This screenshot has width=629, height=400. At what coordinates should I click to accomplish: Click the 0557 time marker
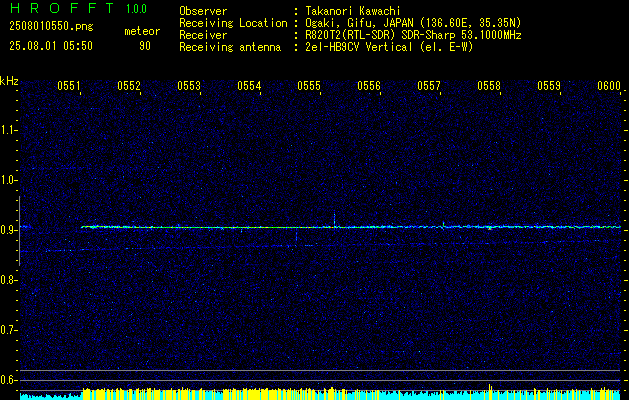click(429, 85)
